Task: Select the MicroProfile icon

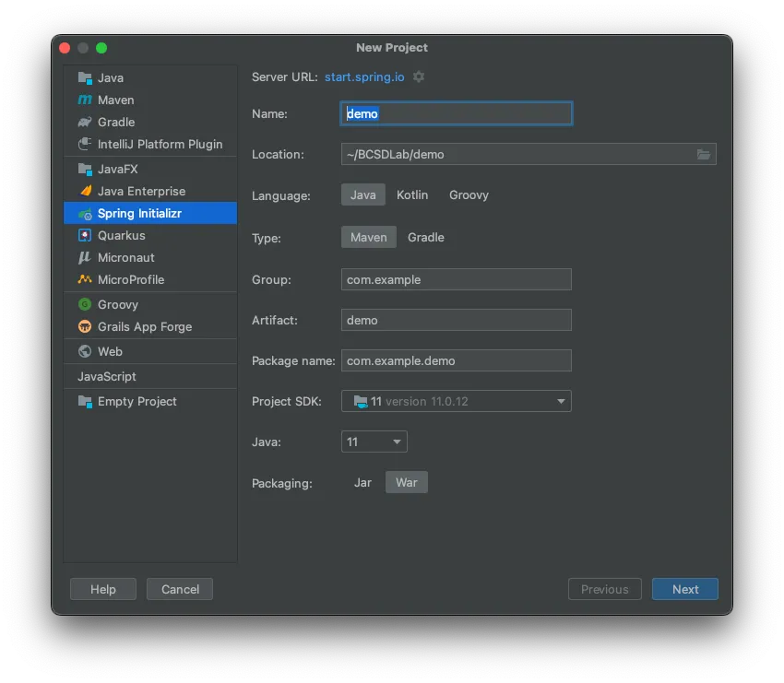Action: coord(85,279)
